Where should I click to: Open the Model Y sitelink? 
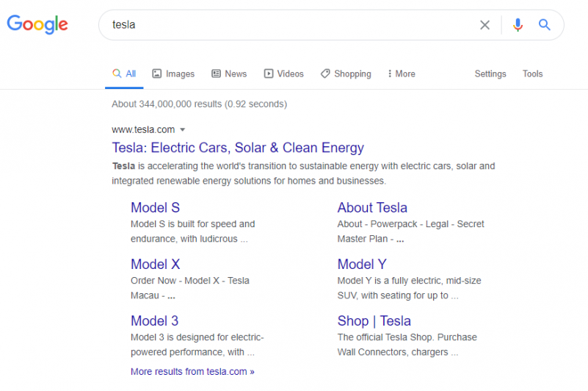coord(362,265)
